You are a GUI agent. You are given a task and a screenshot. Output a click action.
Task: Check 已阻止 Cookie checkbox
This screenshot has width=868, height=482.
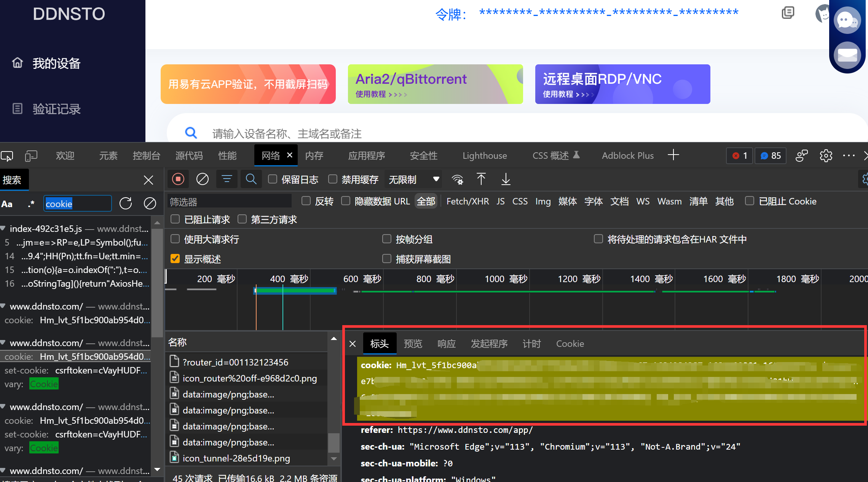click(750, 201)
